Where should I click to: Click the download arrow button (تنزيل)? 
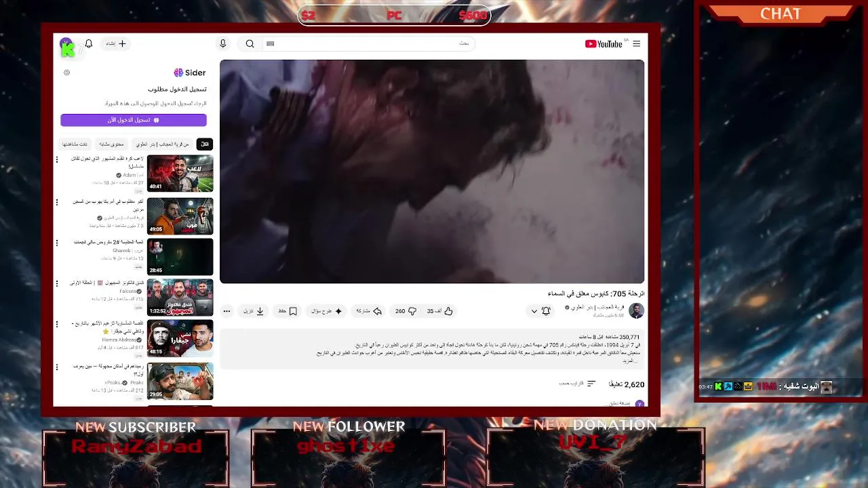(254, 311)
